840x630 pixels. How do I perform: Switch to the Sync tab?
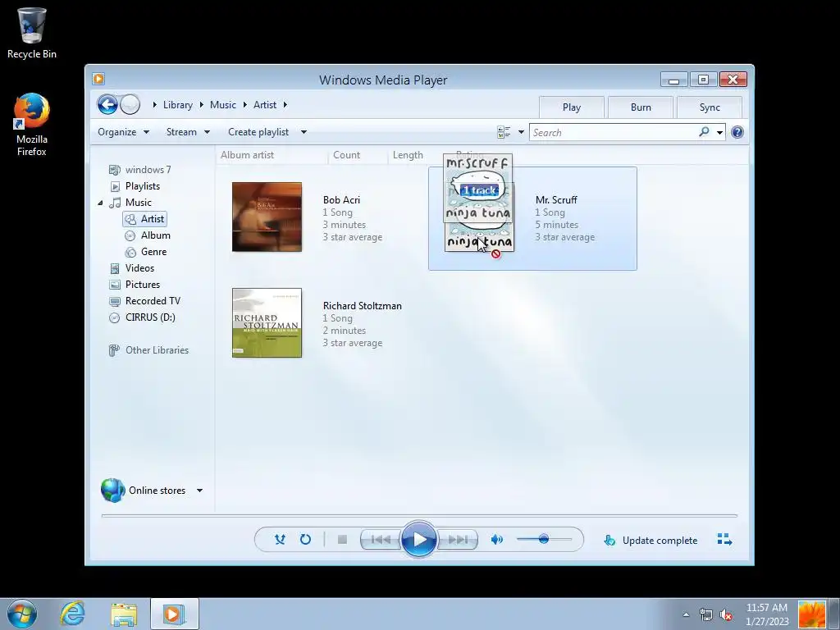coord(710,107)
